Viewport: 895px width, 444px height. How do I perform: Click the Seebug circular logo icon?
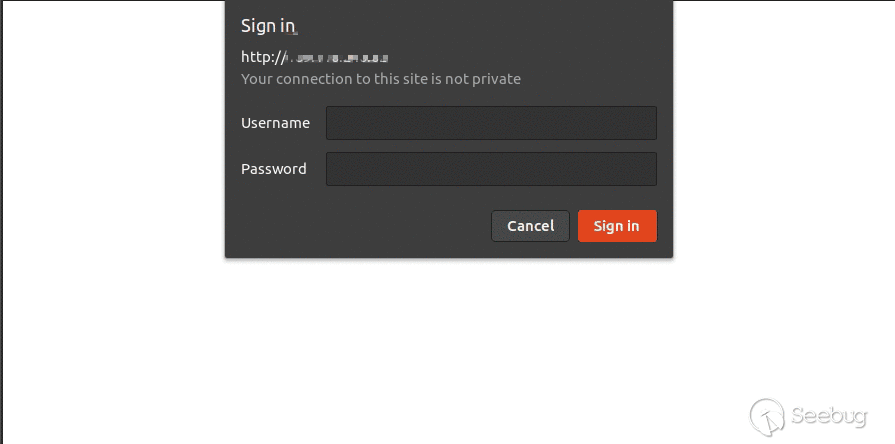coord(767,417)
